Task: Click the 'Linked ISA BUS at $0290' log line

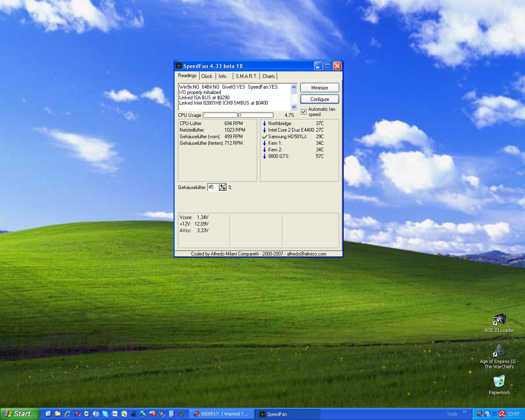Action: [204, 98]
